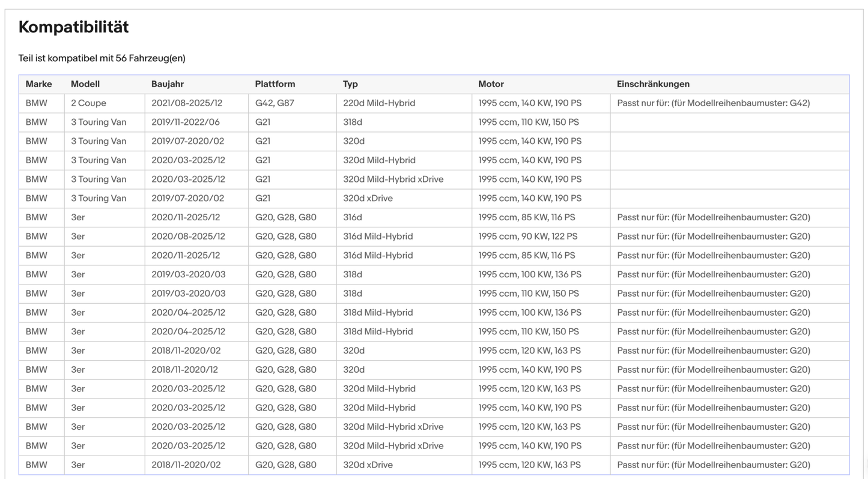Click '110 KW, 150 PS' in the 3 Touring Van row
The width and height of the screenshot is (868, 479).
[x=550, y=122]
